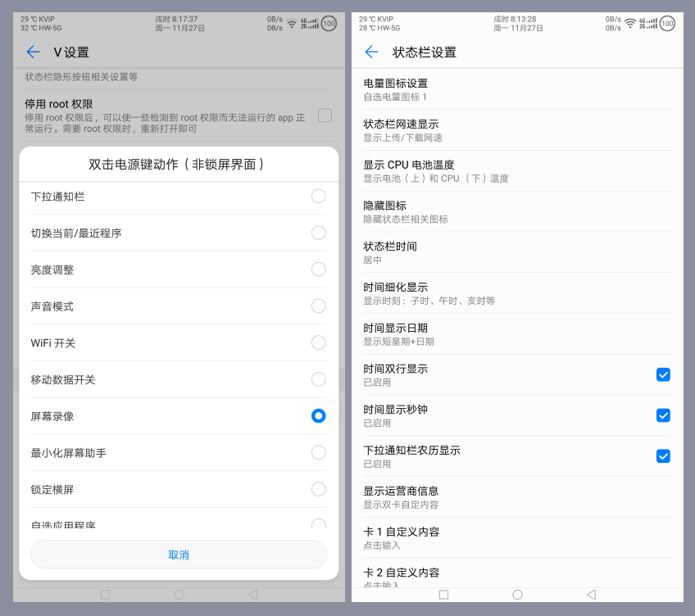Disable 时间双行显示 checkbox

(x=663, y=374)
